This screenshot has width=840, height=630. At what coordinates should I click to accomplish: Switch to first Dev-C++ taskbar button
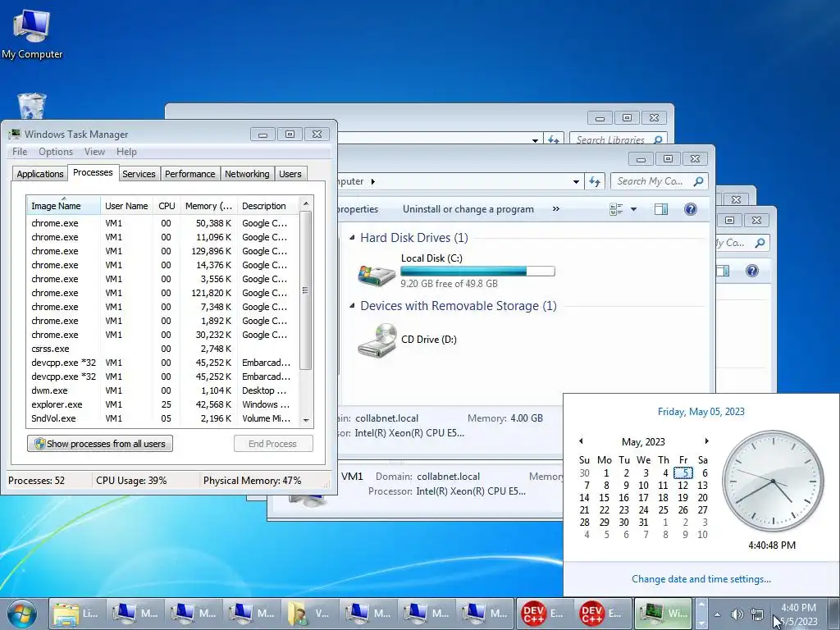coord(545,614)
